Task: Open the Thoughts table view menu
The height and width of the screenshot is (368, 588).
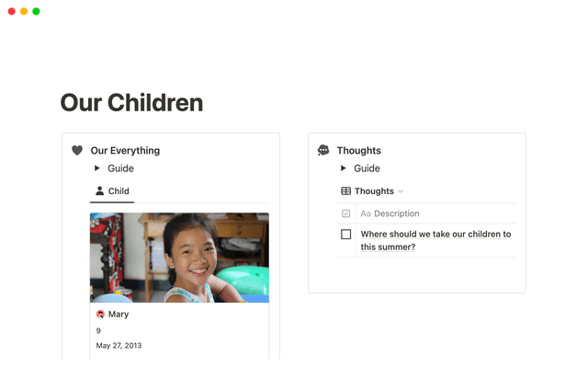Action: pos(373,191)
